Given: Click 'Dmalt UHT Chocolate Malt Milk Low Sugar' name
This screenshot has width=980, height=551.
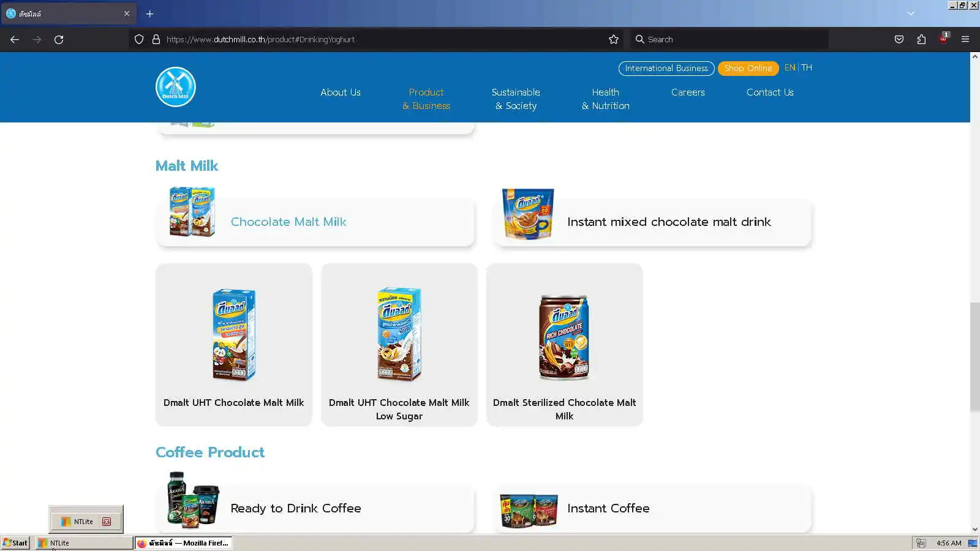Looking at the screenshot, I should pyautogui.click(x=399, y=410).
